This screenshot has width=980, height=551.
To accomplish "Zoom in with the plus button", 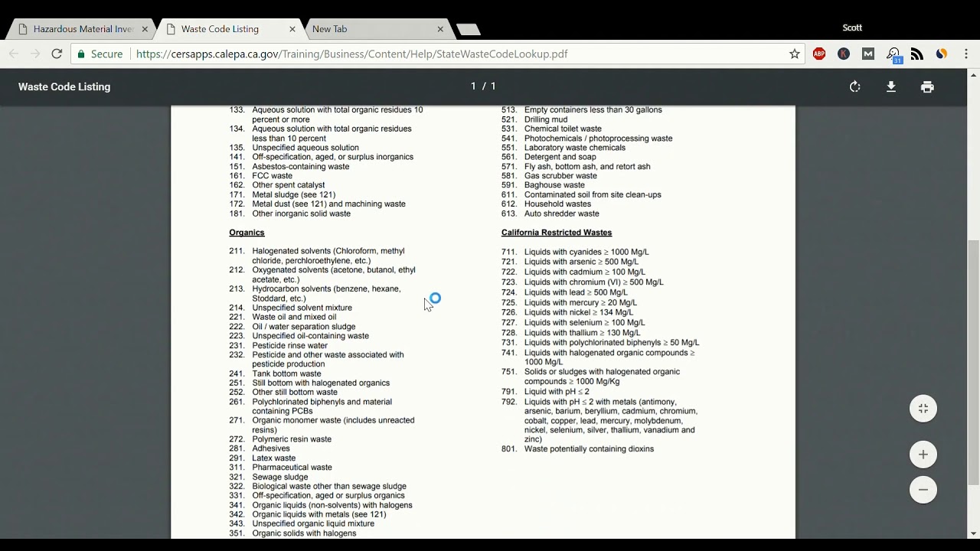I will coord(923,455).
